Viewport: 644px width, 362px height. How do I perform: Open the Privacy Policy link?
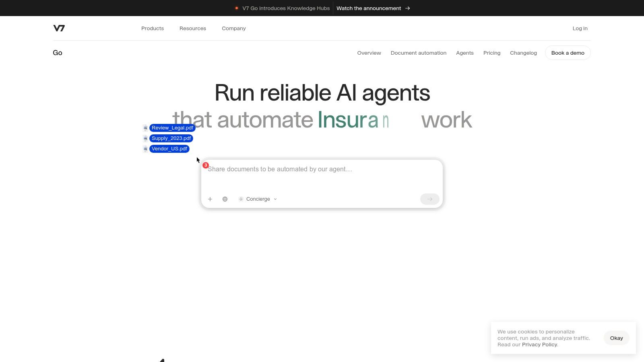(540, 345)
